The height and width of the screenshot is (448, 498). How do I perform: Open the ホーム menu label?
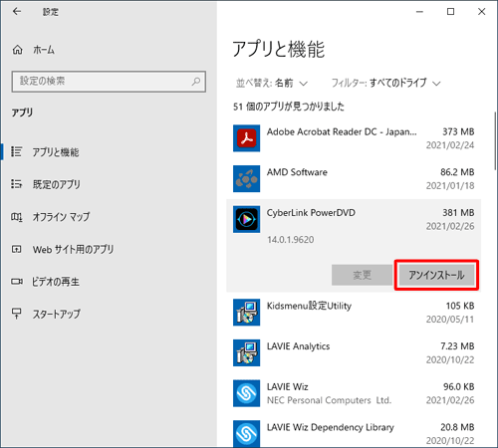click(x=44, y=50)
